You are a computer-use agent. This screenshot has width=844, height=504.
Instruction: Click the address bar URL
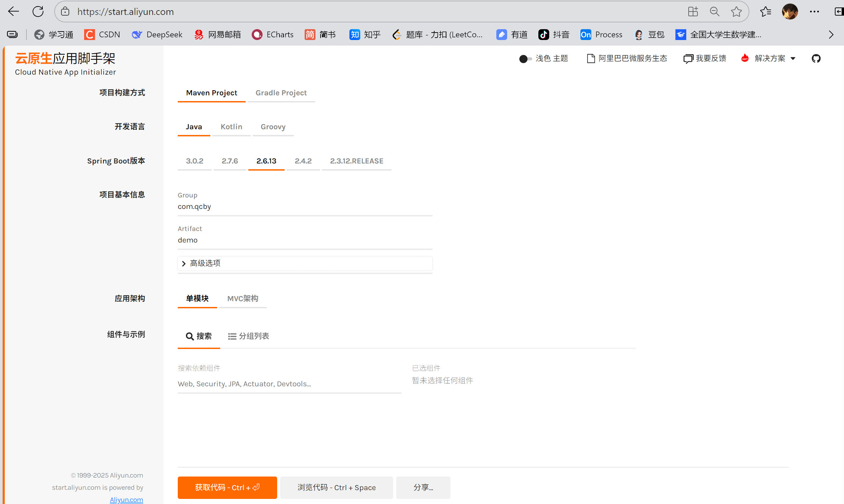(x=125, y=12)
